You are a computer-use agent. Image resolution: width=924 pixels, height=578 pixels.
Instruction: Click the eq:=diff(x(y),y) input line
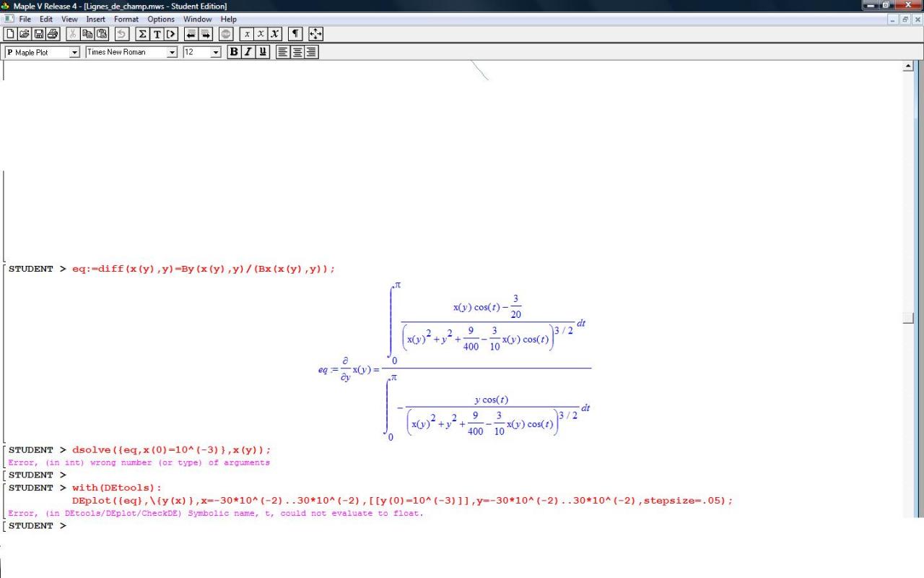point(204,269)
